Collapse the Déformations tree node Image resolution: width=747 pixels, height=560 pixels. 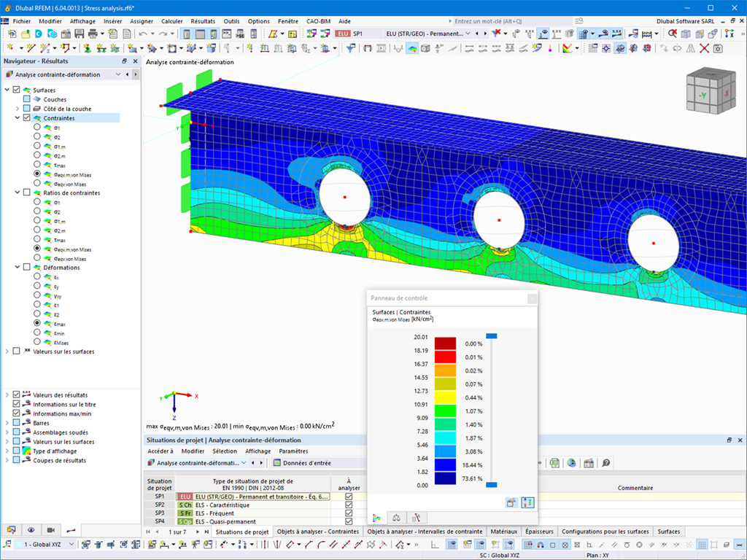coord(18,267)
